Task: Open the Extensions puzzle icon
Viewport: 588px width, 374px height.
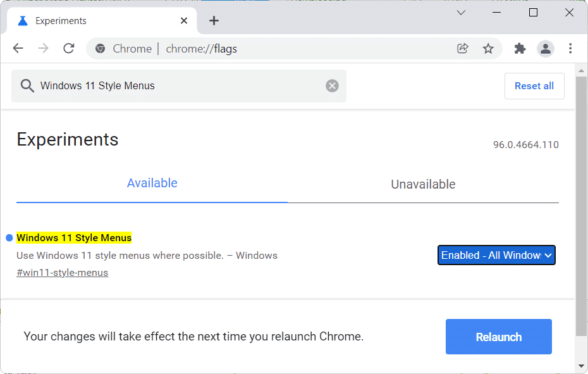Action: tap(520, 49)
